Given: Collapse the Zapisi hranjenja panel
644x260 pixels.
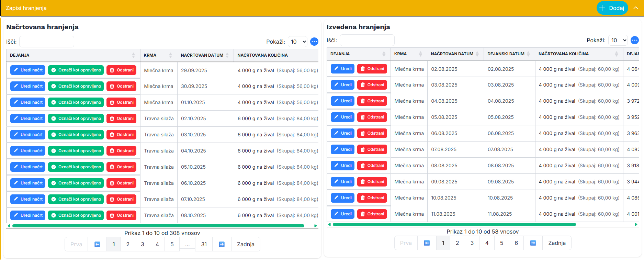Looking at the screenshot, I should click(x=636, y=8).
